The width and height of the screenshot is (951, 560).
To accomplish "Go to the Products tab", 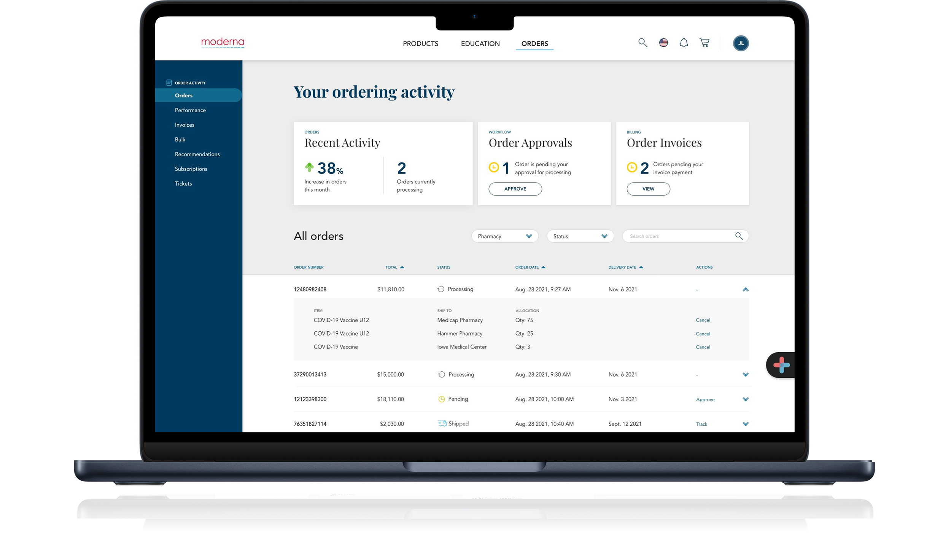I will point(420,44).
